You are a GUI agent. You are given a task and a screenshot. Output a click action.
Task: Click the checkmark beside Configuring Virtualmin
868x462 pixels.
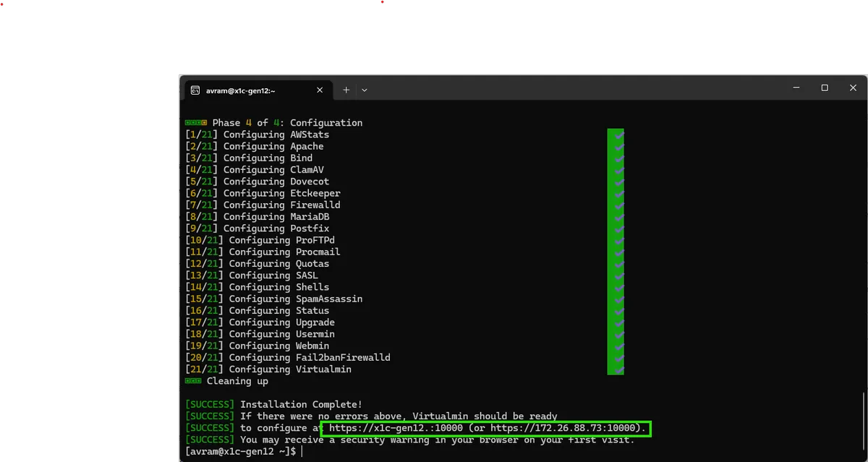click(x=616, y=369)
